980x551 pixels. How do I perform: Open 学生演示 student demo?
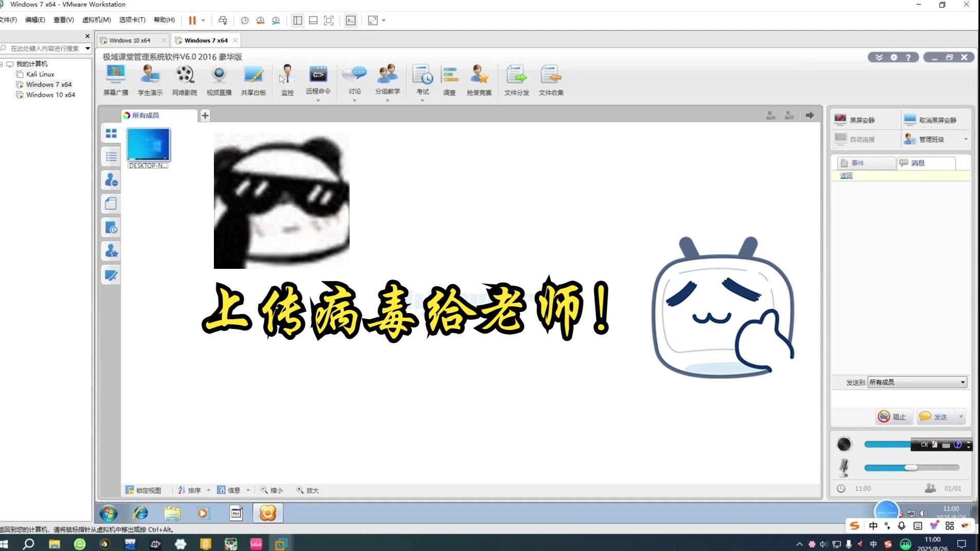tap(150, 81)
